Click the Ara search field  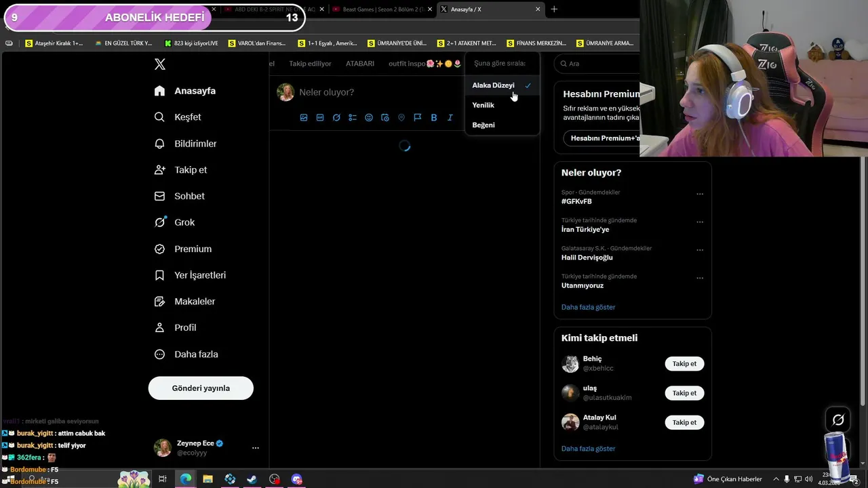point(597,64)
